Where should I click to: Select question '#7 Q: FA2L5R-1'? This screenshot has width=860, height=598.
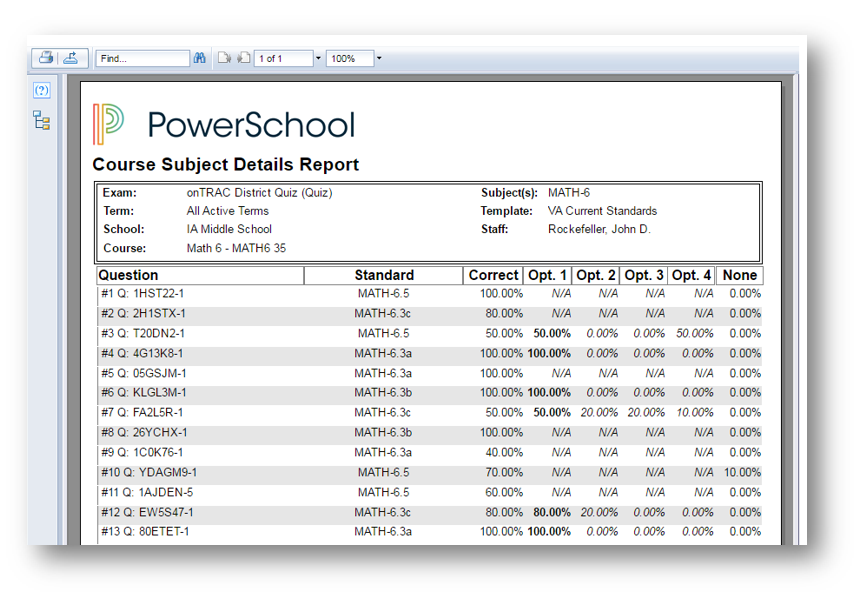tap(142, 413)
